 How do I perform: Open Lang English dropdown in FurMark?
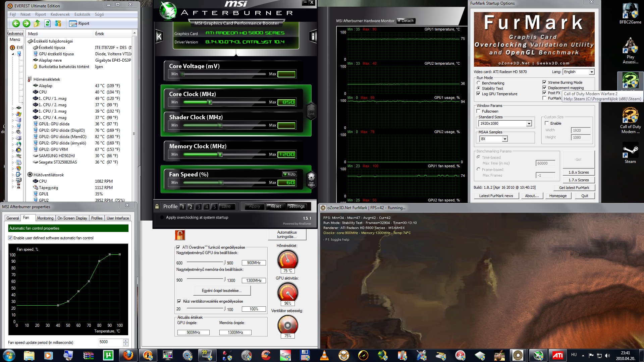[579, 72]
